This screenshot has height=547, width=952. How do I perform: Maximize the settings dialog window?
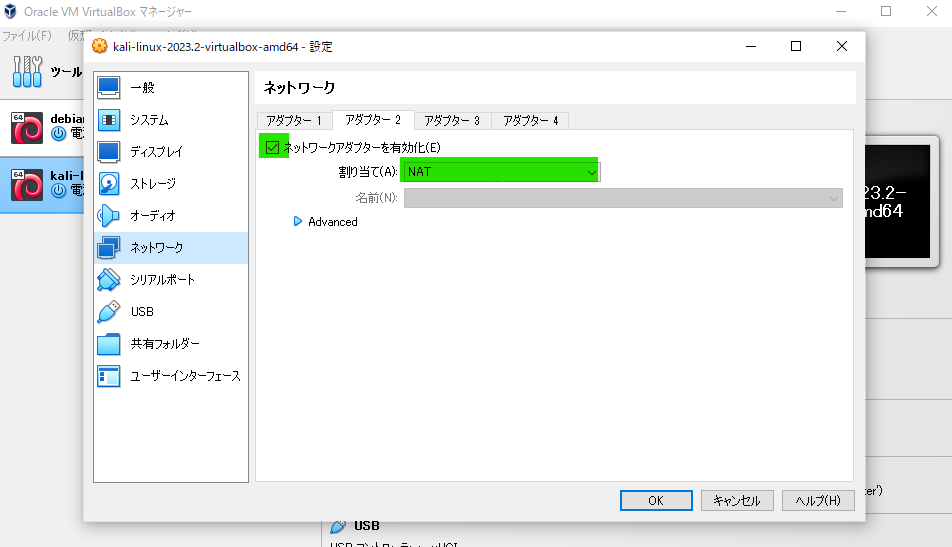[x=796, y=46]
